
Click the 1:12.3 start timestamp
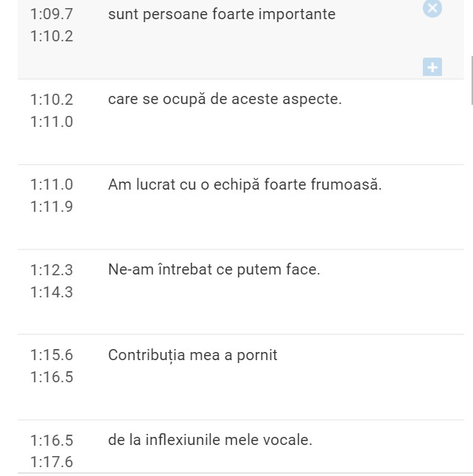pos(52,269)
